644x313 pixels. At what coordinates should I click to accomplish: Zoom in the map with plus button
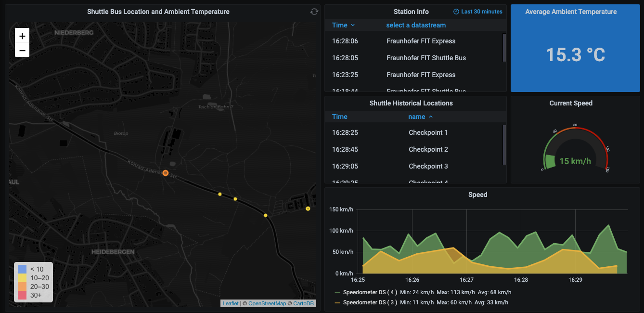coord(22,36)
